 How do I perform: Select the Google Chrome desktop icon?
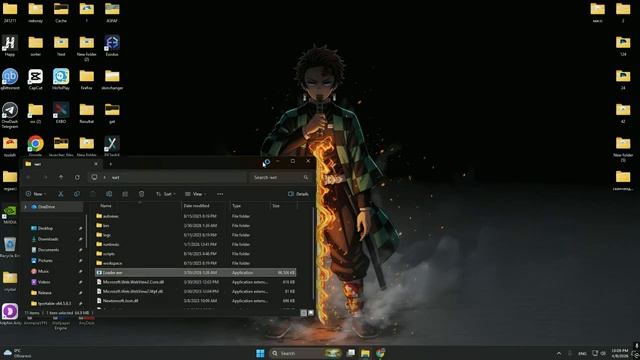36,146
